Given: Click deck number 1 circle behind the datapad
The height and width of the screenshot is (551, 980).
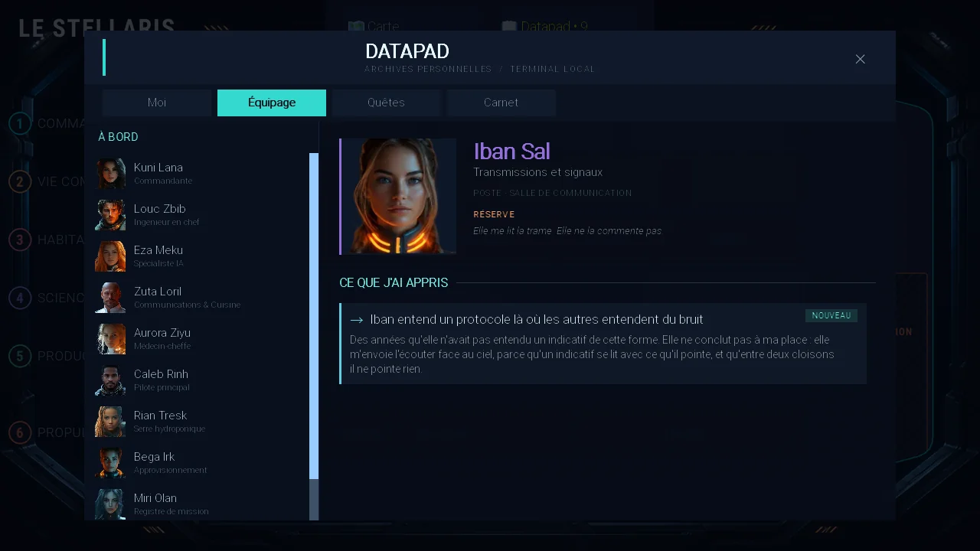Looking at the screenshot, I should tap(20, 123).
